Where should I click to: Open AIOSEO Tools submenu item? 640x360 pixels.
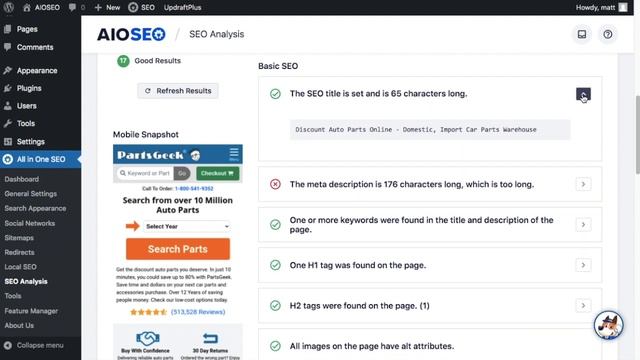pos(13,296)
